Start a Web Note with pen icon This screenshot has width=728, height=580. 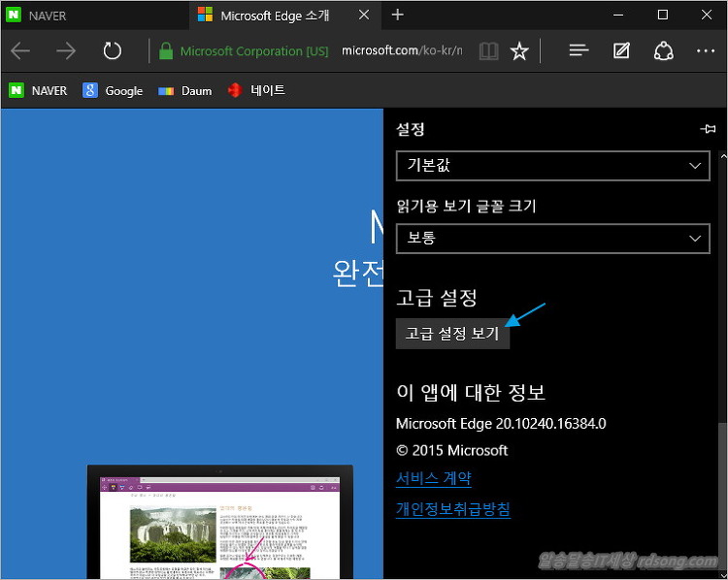[x=622, y=51]
